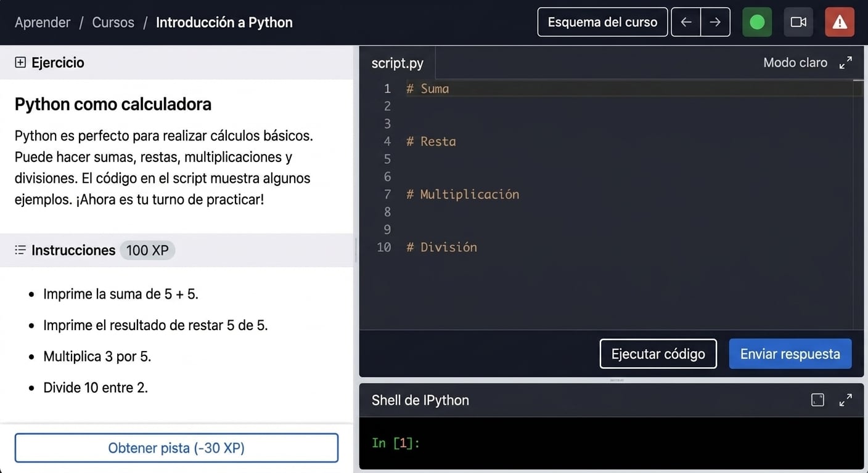The width and height of the screenshot is (868, 473).
Task: Click Ejecutar código button
Action: [658, 354]
